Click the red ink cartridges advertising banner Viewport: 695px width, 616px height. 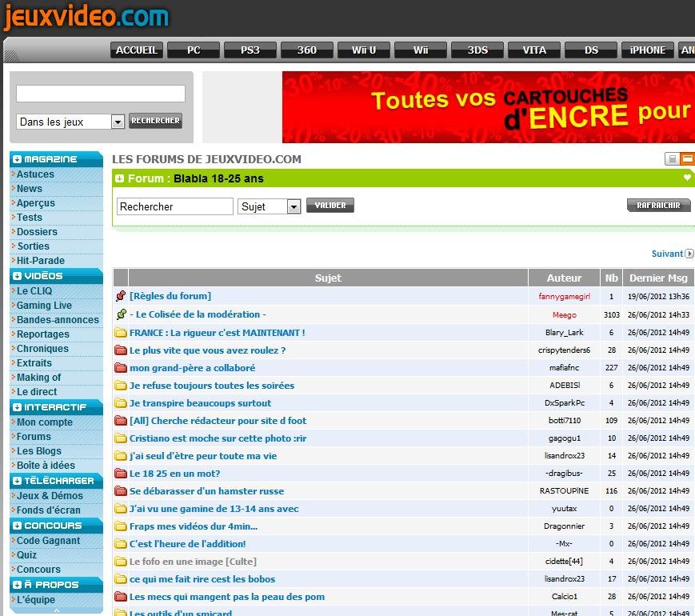(x=488, y=106)
